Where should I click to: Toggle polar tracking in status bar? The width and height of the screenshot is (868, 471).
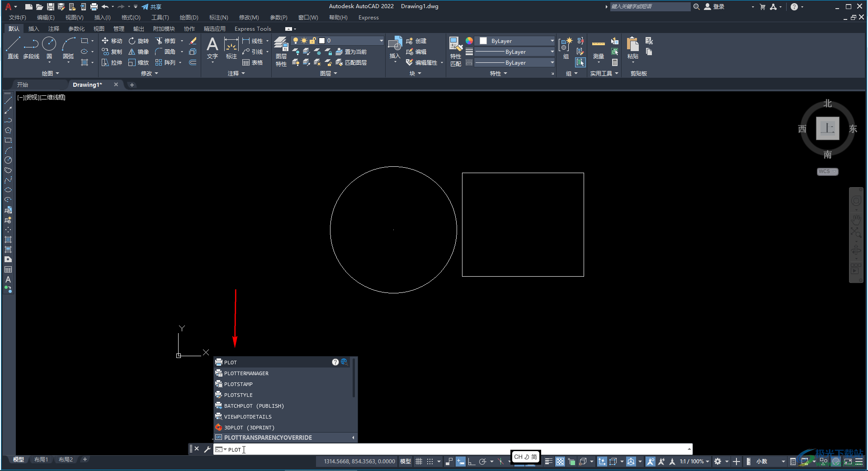(482, 462)
